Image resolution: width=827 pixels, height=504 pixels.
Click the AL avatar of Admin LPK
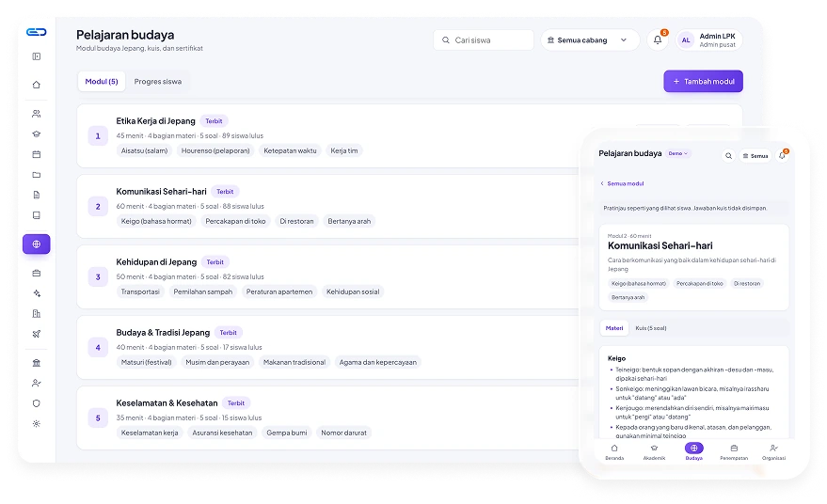686,40
